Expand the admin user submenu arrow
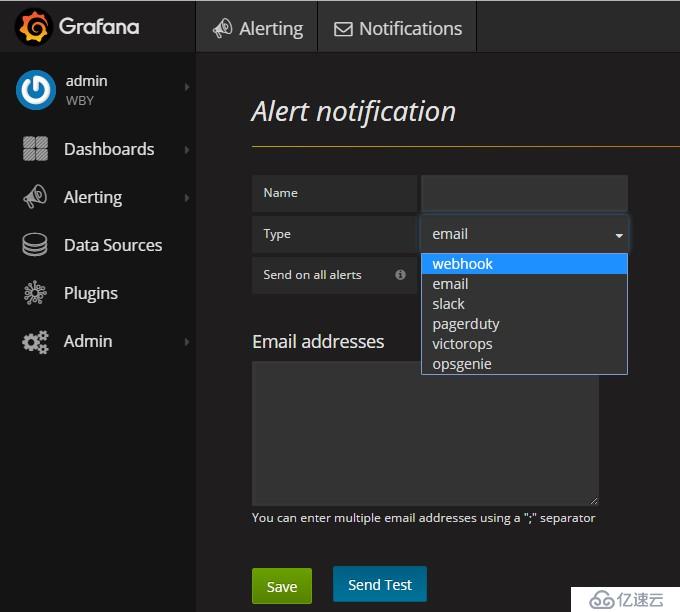Image resolution: width=680 pixels, height=612 pixels. 187,87
